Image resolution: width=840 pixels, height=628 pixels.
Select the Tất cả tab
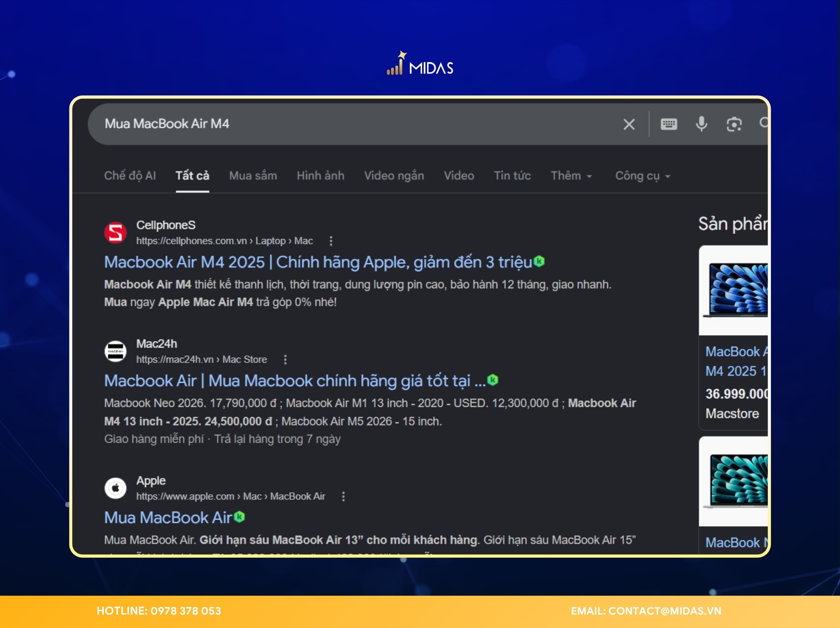(x=192, y=176)
